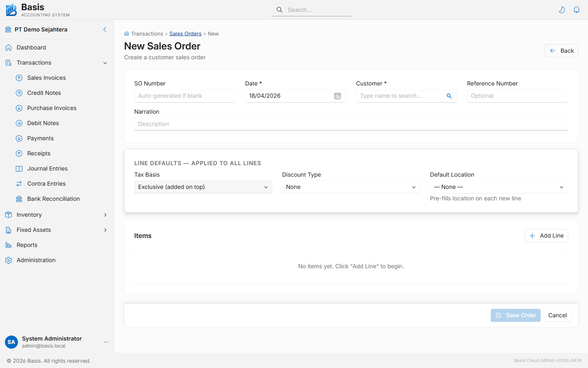Open the Tax Basis dropdown
The height and width of the screenshot is (368, 588).
(x=203, y=187)
